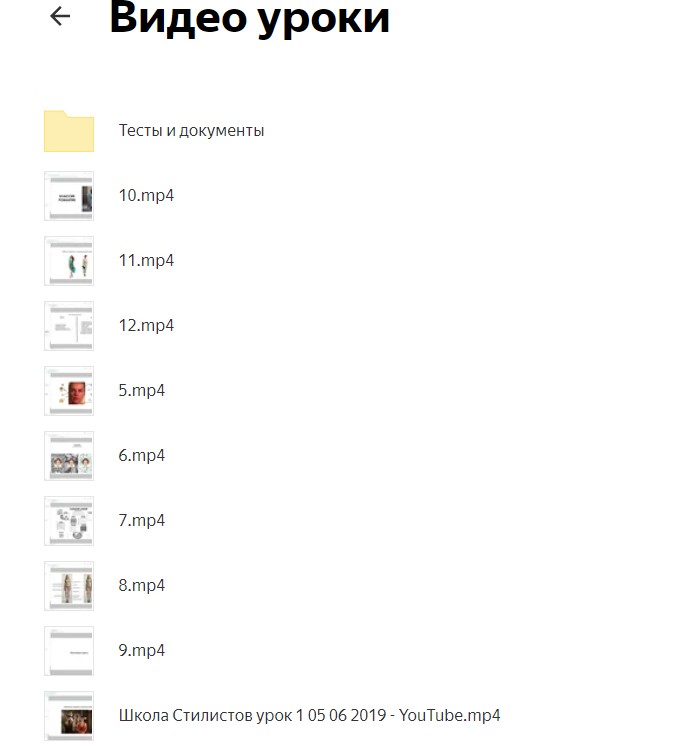Click the 7.mp4 file label
The image size is (689, 756).
[142, 521]
